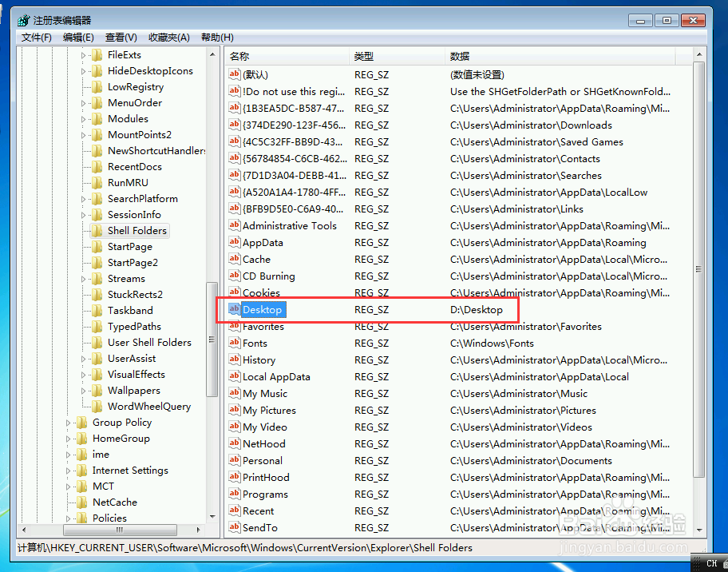Click the Fonts string value icon

pos(234,343)
